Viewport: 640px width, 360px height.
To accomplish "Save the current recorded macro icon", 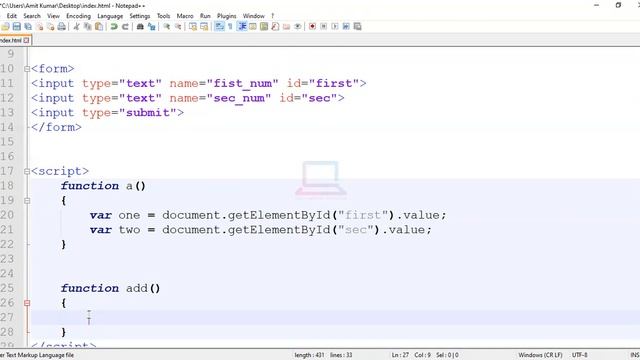I will 358,27.
